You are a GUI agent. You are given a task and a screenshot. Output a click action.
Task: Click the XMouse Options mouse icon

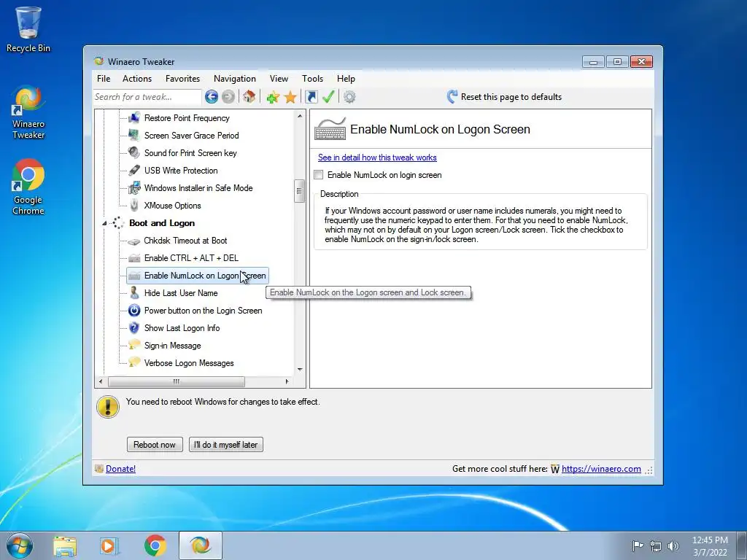click(x=134, y=205)
